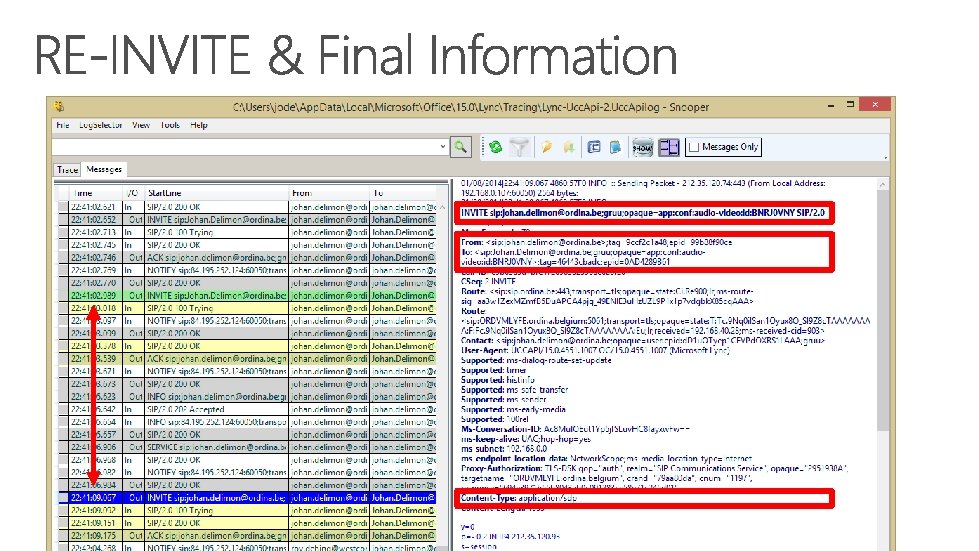This screenshot has height=551, width=979.
Task: Click inside the search input field
Action: click(245, 147)
